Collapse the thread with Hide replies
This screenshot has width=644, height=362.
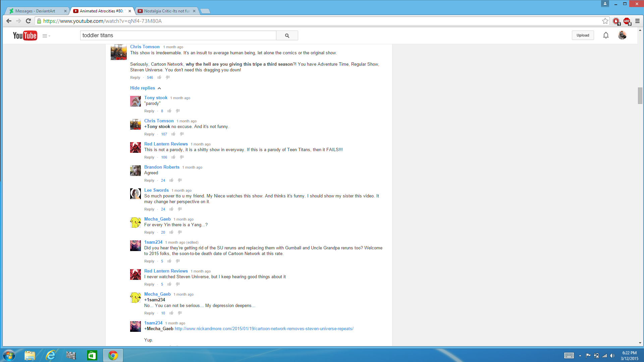(146, 88)
